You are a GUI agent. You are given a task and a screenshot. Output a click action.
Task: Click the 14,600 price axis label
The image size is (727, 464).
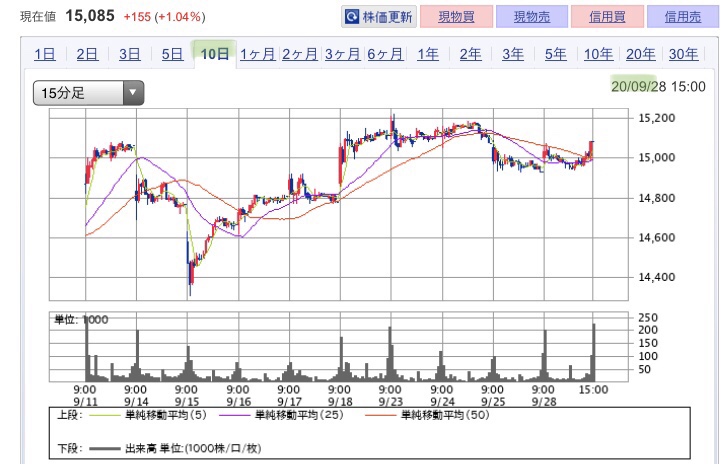657,237
